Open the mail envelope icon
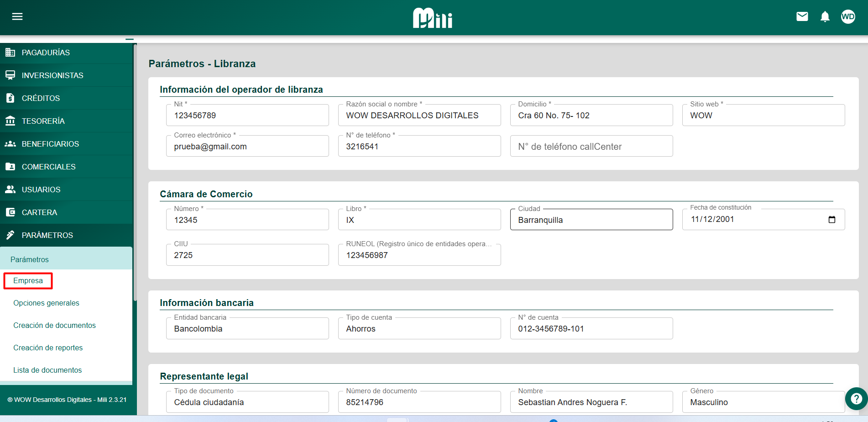 (802, 17)
